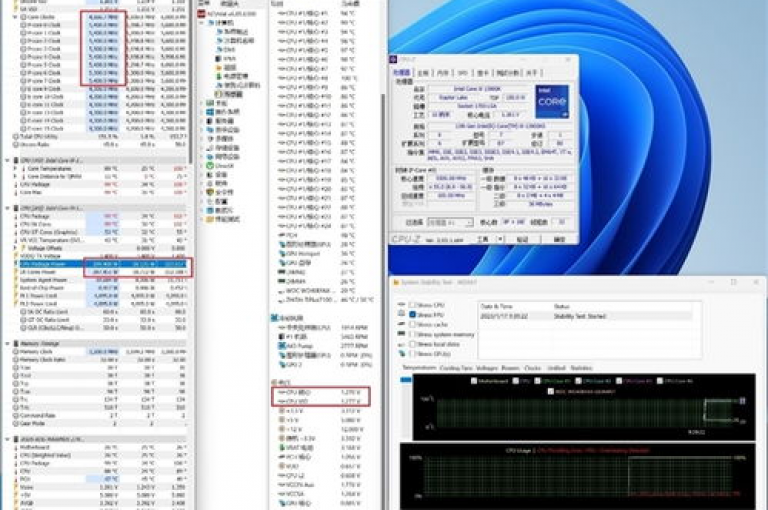Click the 主板 motherboard icon in AIDA64 tree
Screen dimensions: 768x510
tap(210, 103)
